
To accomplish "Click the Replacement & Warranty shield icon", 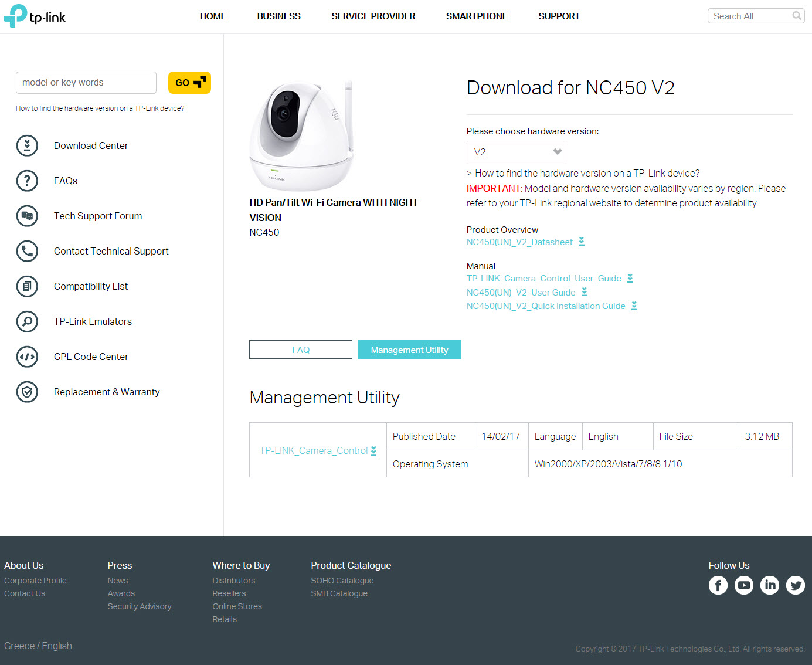I will 27,392.
